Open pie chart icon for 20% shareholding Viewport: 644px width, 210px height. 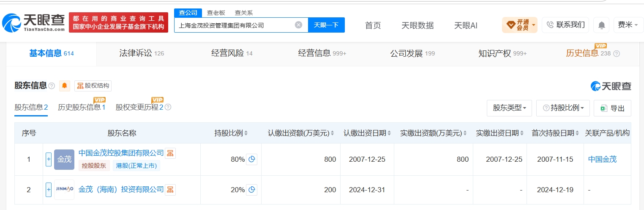point(251,190)
